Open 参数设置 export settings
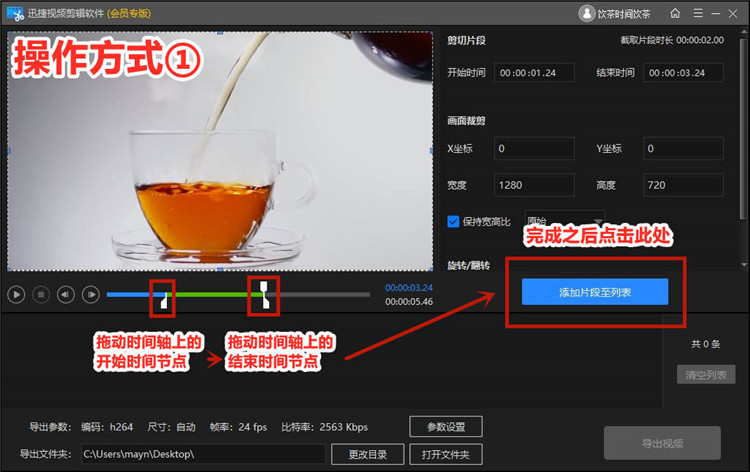Image resolution: width=750 pixels, height=472 pixels. coord(446,427)
